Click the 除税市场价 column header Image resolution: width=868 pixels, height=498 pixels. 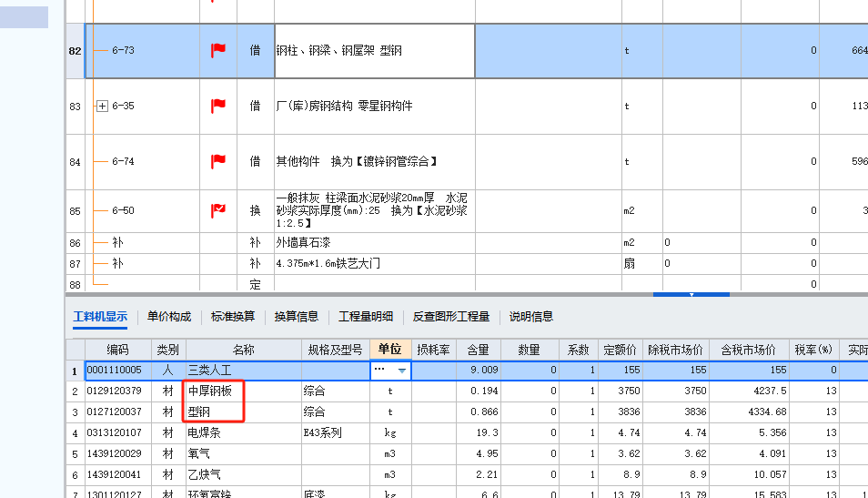(x=675, y=350)
